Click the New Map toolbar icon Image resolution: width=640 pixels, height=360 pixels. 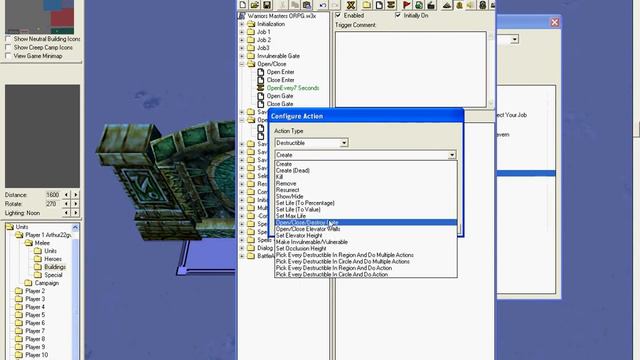243,5
